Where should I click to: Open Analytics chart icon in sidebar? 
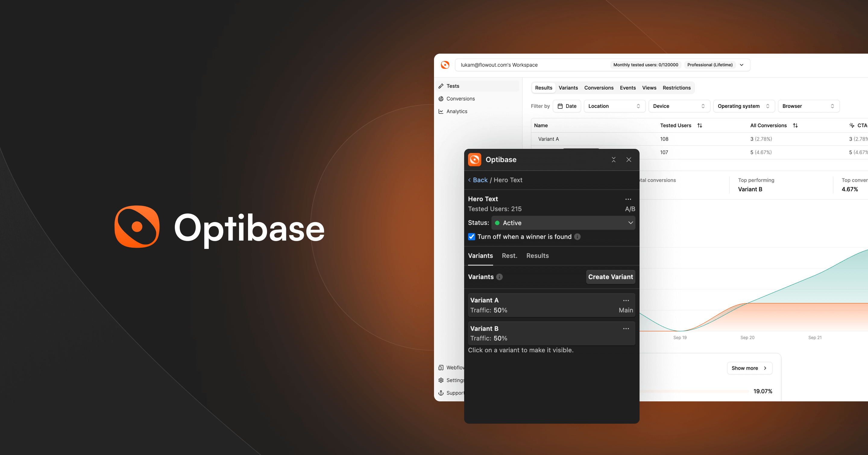coord(441,111)
